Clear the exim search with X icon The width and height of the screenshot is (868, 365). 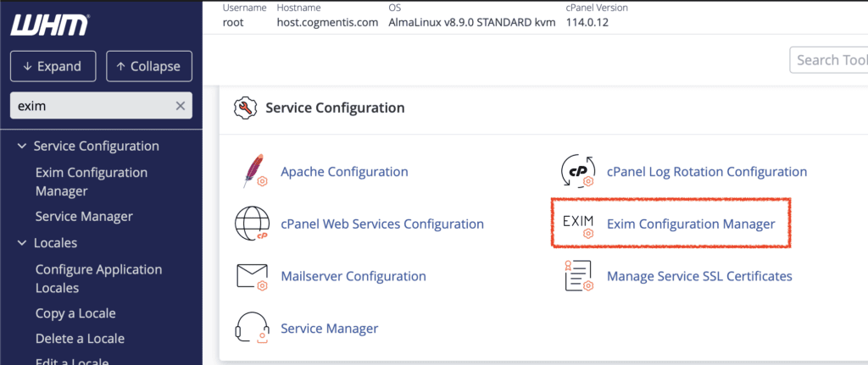180,106
